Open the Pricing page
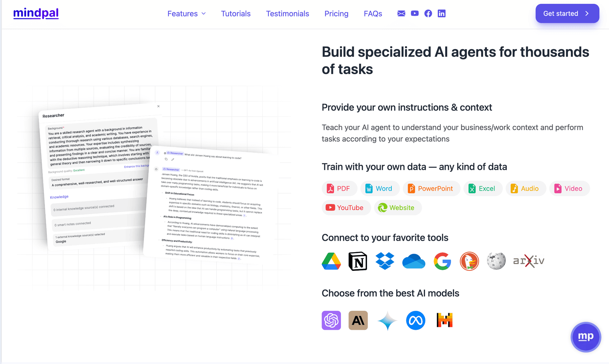Viewport: 609px width, 364px height. point(336,14)
